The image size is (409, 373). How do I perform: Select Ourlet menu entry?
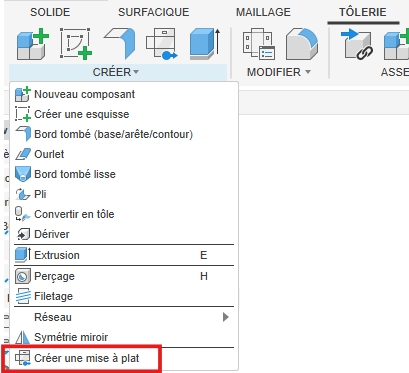click(x=124, y=154)
